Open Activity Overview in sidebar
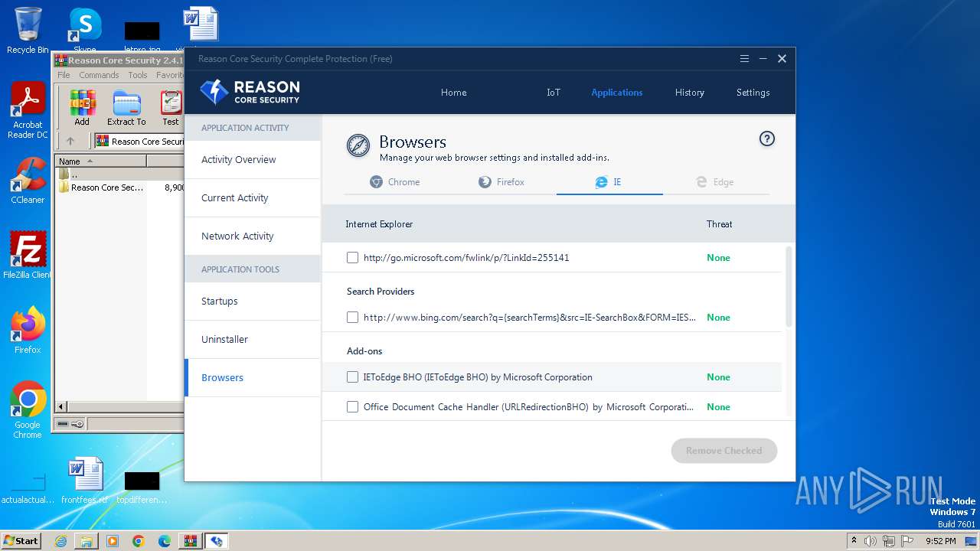 pos(253,160)
